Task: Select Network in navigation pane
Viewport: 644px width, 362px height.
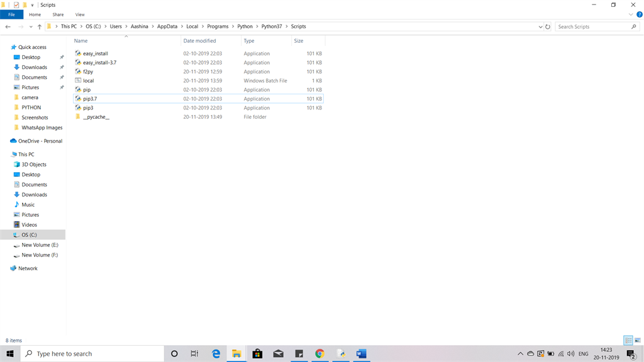Action: pyautogui.click(x=28, y=268)
